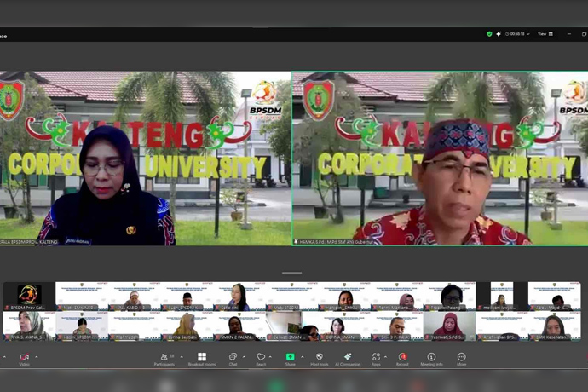Select the Ranni Marliana participant thumbnail
Screen dimensions: 588x392
pyautogui.click(x=397, y=297)
